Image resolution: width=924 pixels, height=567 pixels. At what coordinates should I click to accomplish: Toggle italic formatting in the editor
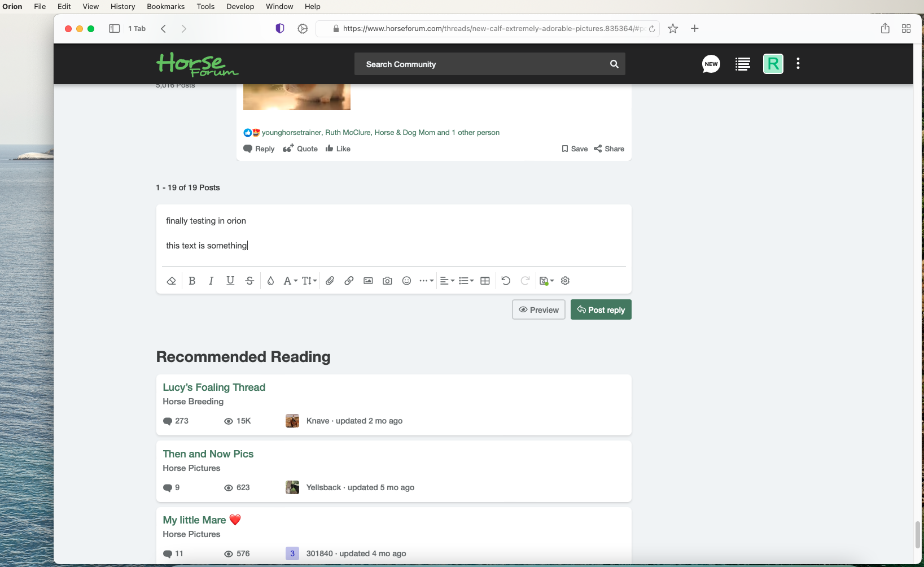pyautogui.click(x=211, y=281)
